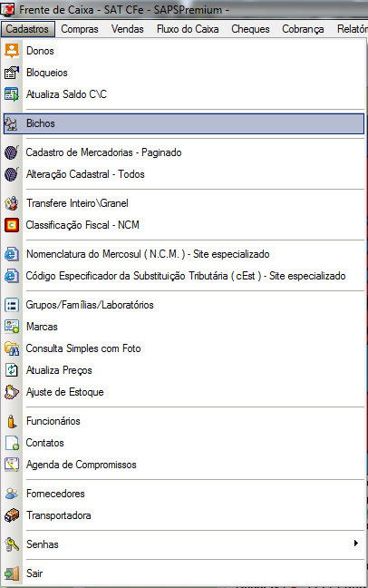The image size is (368, 588).
Task: Click the Transportadora truck icon
Action: pyautogui.click(x=12, y=515)
